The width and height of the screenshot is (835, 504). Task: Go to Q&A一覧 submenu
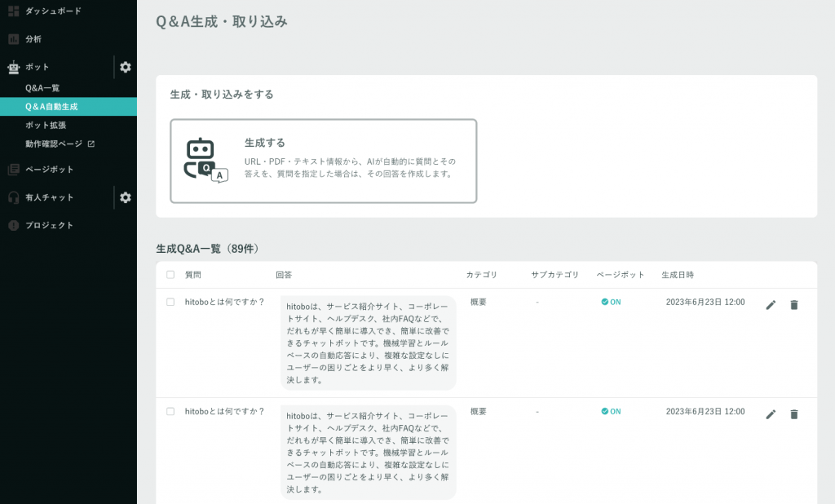[x=42, y=88]
